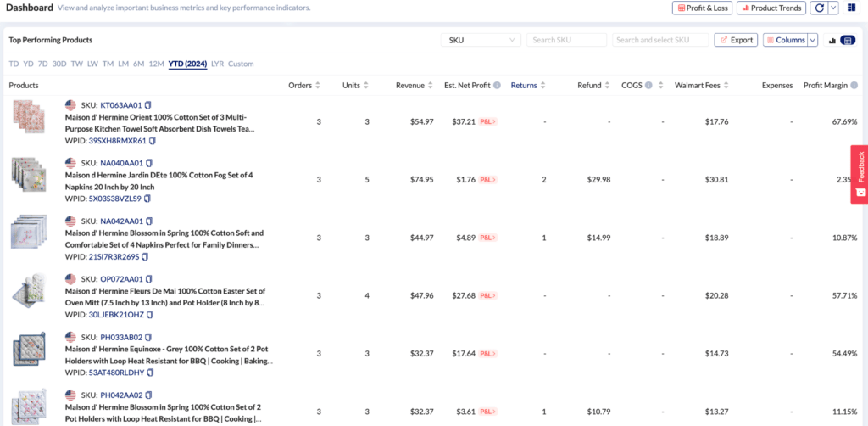This screenshot has height=426, width=868.
Task: Sort by the Walmart Fees column arrows
Action: click(726, 86)
